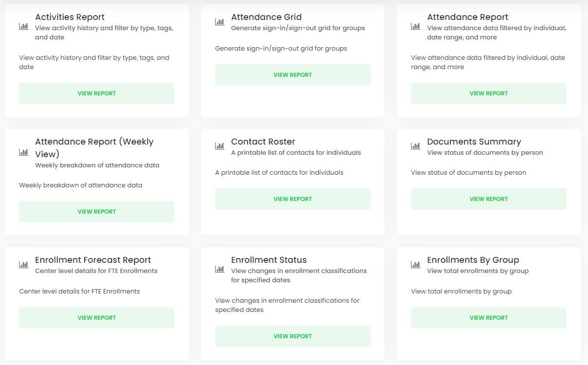Open View Report for Activities Report
588x365 pixels.
click(x=96, y=93)
